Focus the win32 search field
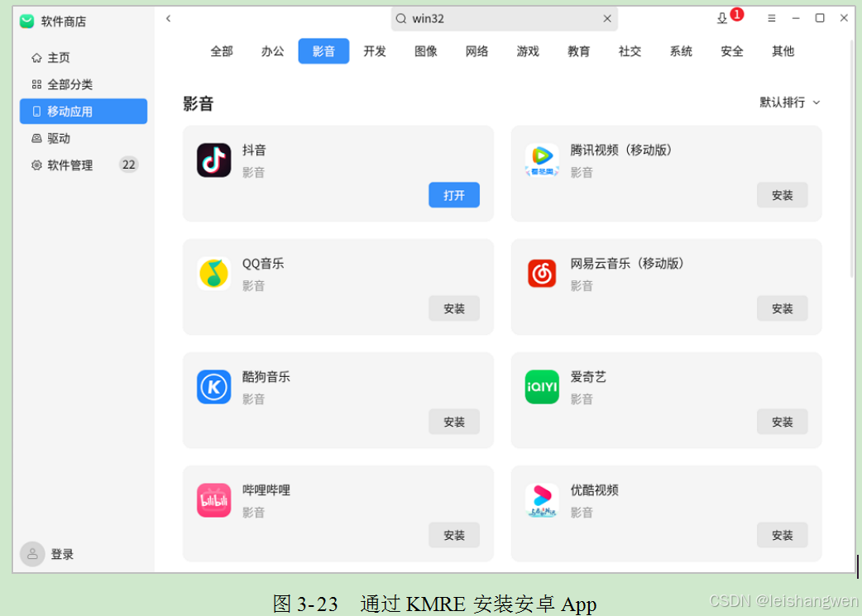Image resolution: width=862 pixels, height=616 pixels. 504,19
